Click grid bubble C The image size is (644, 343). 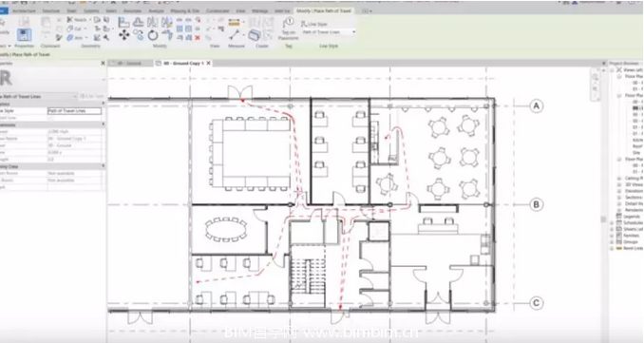536,303
